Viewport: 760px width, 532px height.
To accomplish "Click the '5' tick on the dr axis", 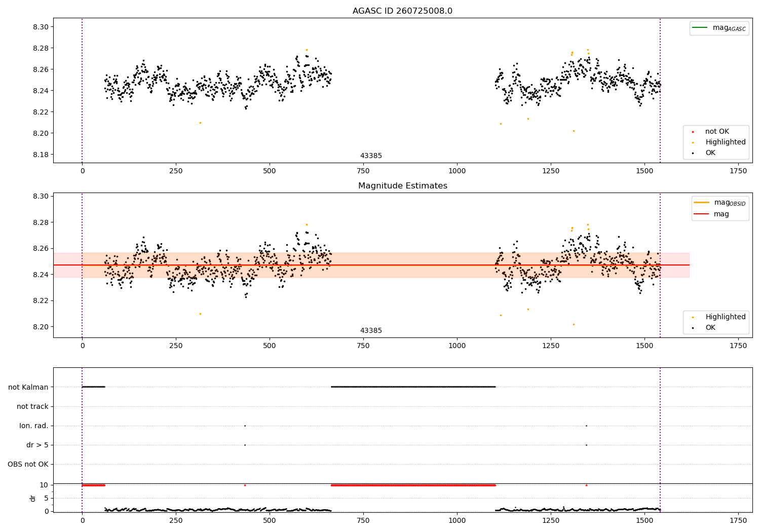I will click(46, 498).
